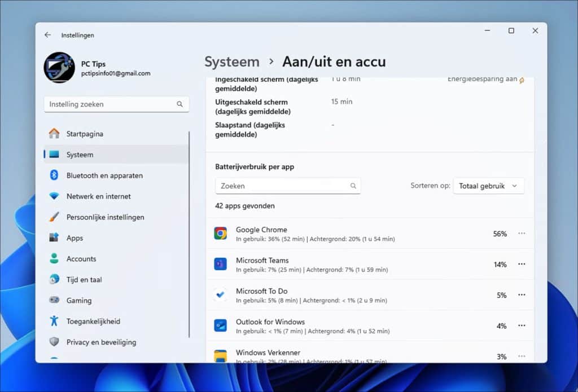Click the Microsoft To Do checkmark icon
The image size is (578, 392).
coord(221,295)
